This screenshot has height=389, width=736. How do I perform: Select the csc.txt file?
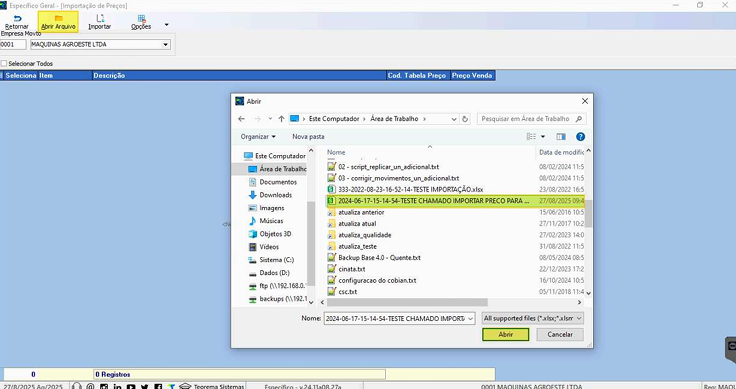[342, 291]
